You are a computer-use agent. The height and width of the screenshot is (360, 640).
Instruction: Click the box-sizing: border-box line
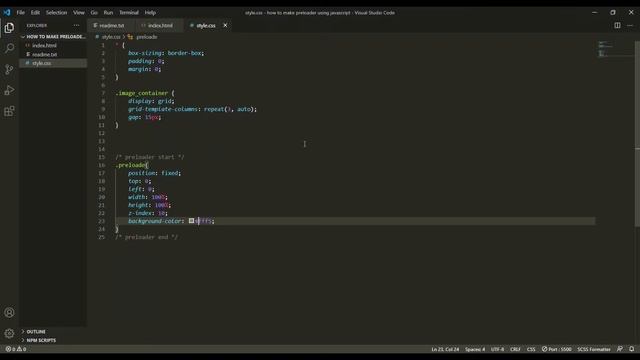coord(166,53)
